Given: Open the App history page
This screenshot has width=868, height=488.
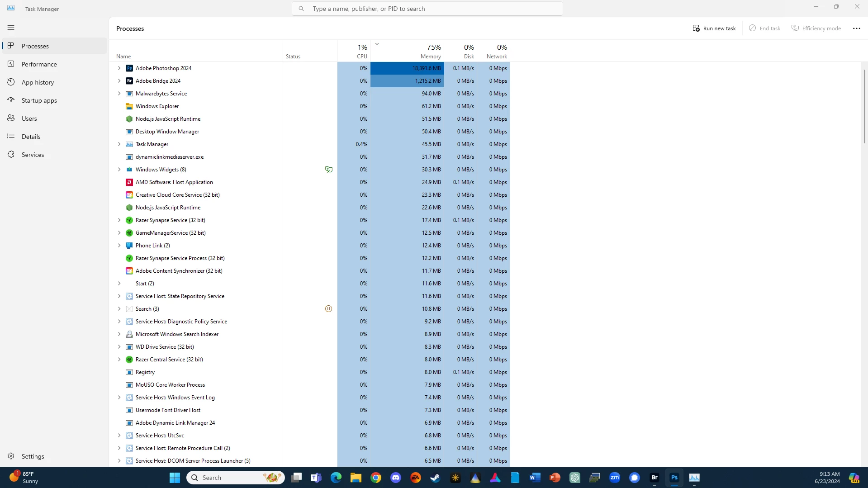Looking at the screenshot, I should point(54,82).
